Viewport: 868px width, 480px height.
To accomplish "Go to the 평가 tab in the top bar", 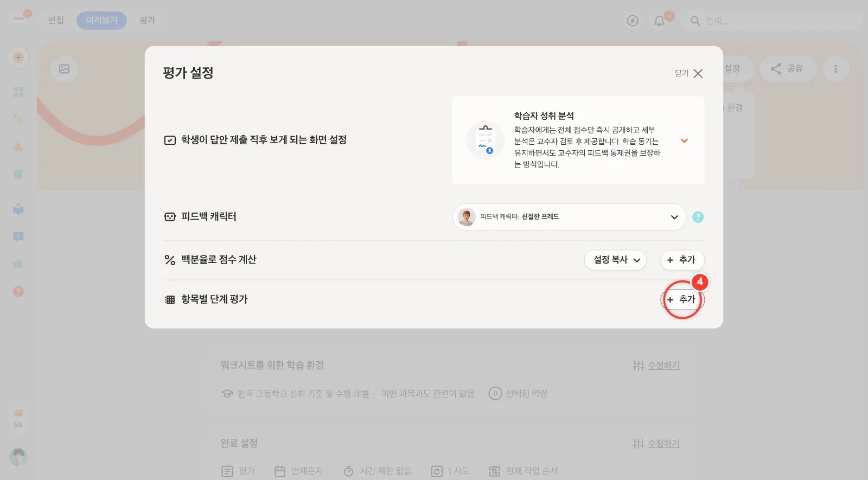I will pyautogui.click(x=147, y=21).
